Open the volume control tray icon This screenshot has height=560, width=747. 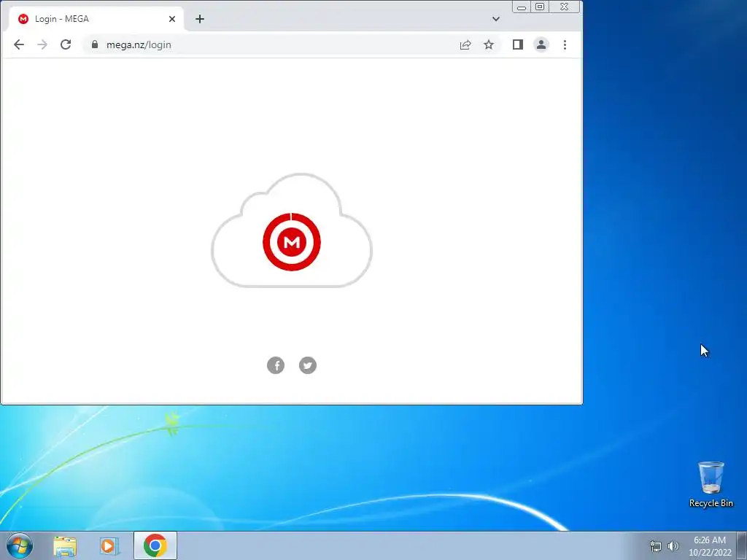coord(673,546)
